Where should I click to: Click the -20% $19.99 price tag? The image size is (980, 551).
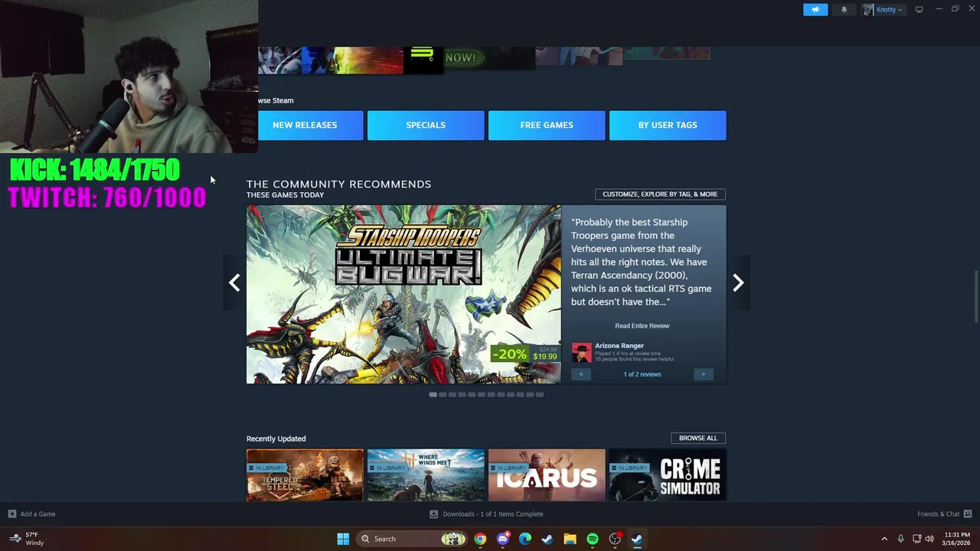click(x=525, y=354)
